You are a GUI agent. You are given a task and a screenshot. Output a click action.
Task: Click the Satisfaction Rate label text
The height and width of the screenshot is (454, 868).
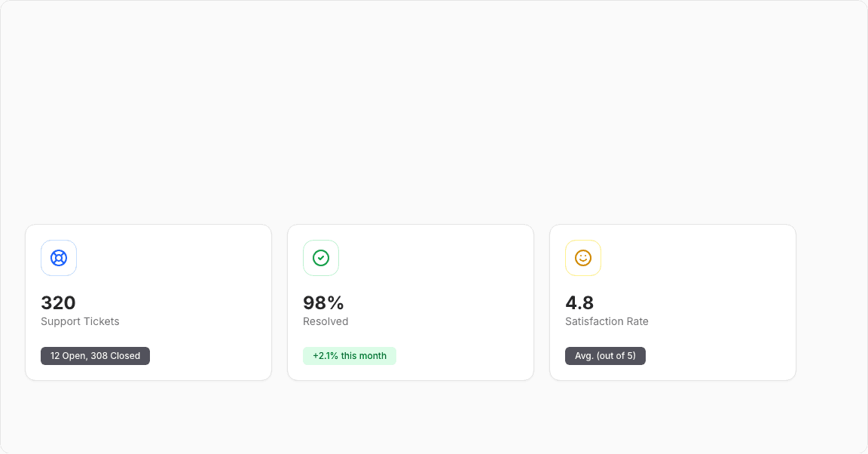point(607,321)
